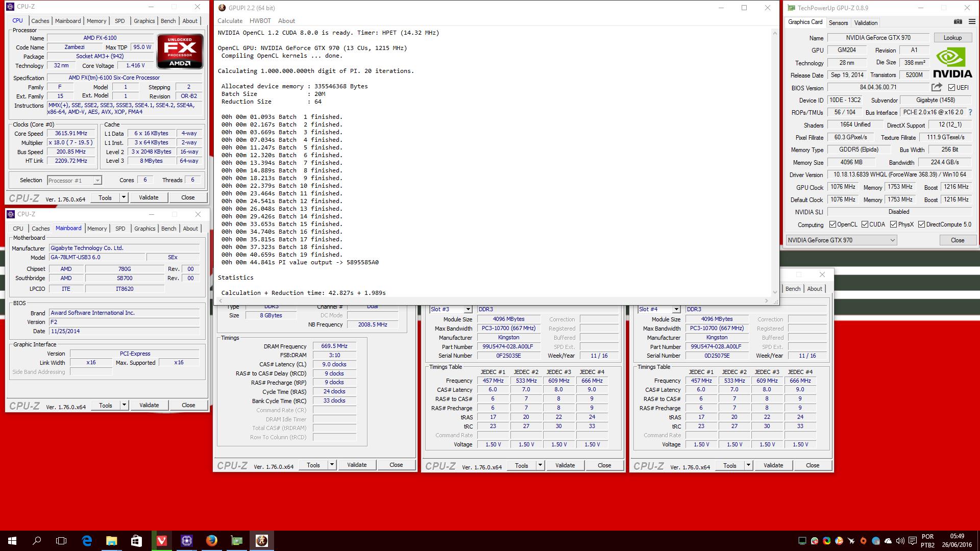Click Close in the CPU-Z Memory window
This screenshot has height=551, width=980.
click(x=396, y=465)
